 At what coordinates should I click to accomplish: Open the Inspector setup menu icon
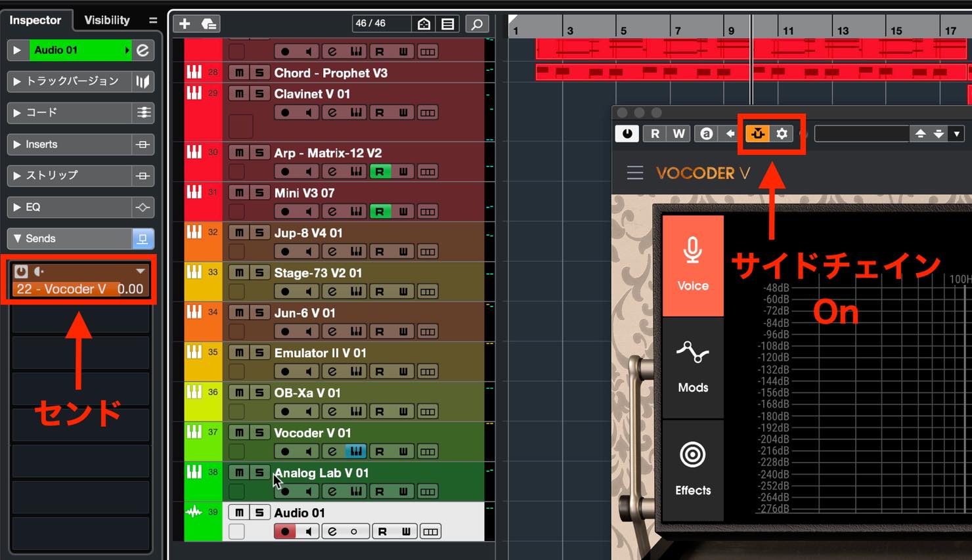tap(153, 20)
